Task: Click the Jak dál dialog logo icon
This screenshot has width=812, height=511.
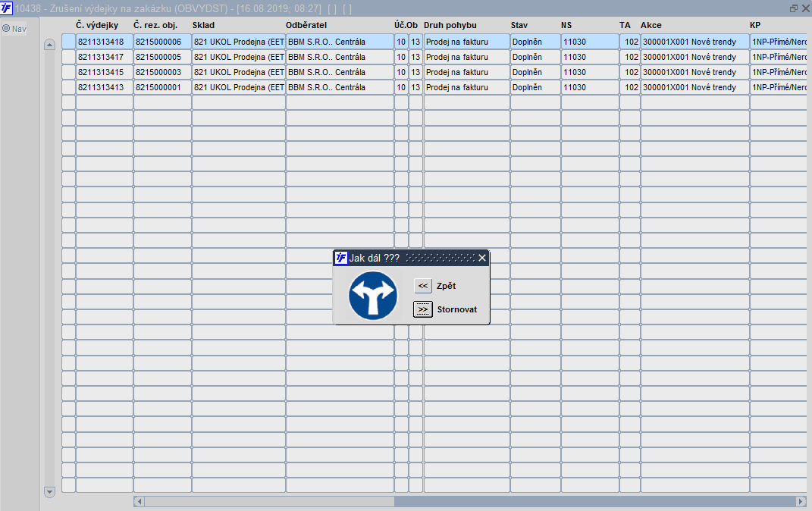Action: pyautogui.click(x=340, y=258)
